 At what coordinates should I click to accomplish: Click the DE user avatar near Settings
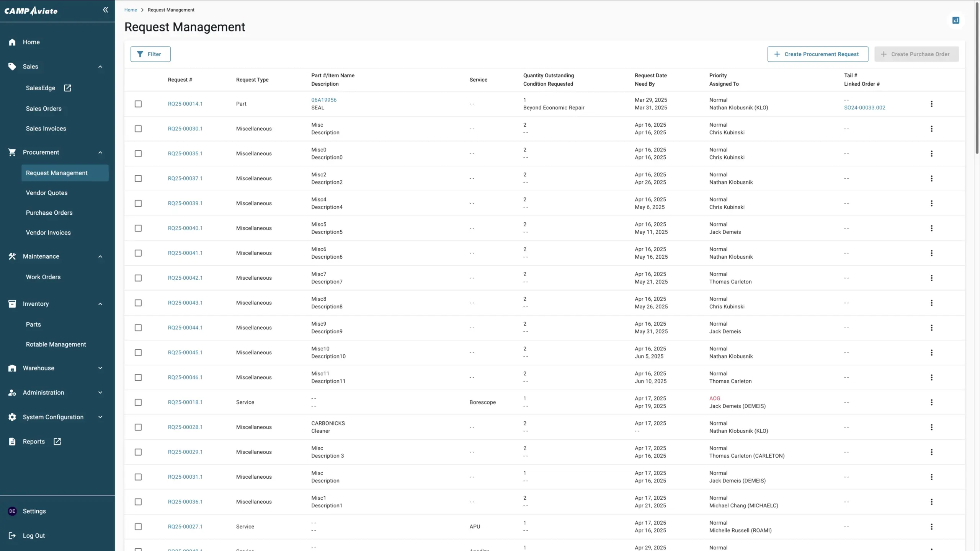(12, 511)
